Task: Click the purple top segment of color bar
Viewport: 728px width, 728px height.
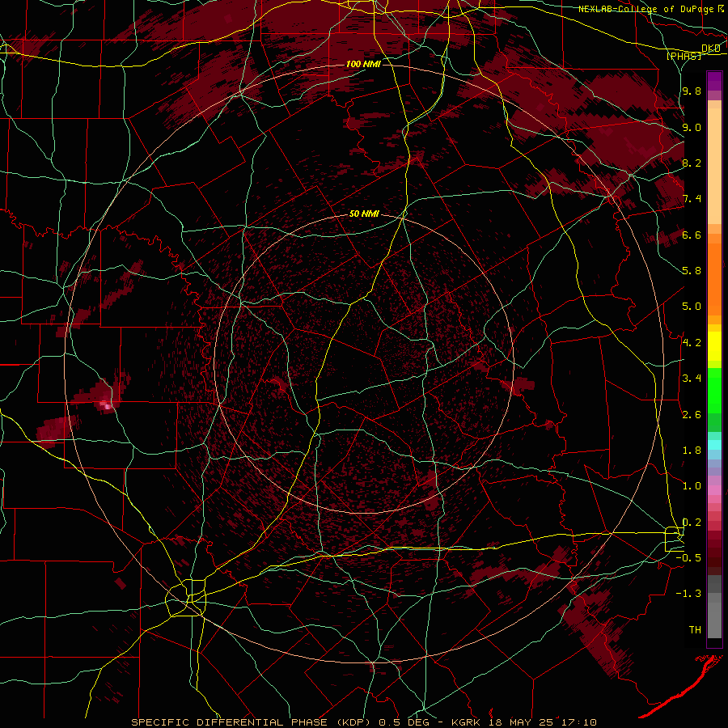Action: [x=714, y=81]
